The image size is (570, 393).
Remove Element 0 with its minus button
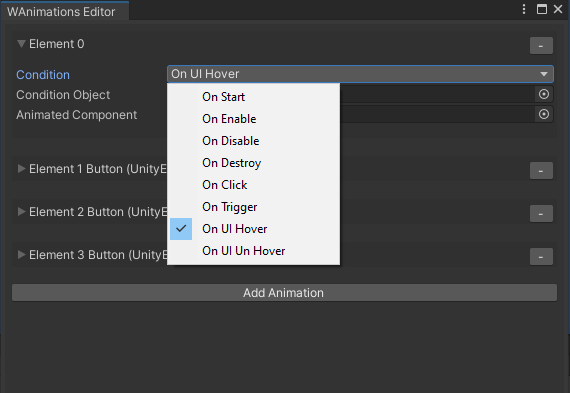pos(541,45)
